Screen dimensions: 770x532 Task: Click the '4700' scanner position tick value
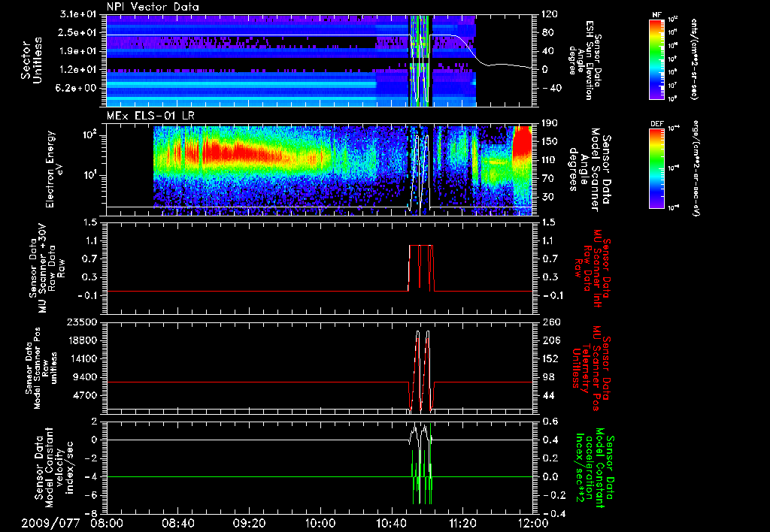[85, 395]
